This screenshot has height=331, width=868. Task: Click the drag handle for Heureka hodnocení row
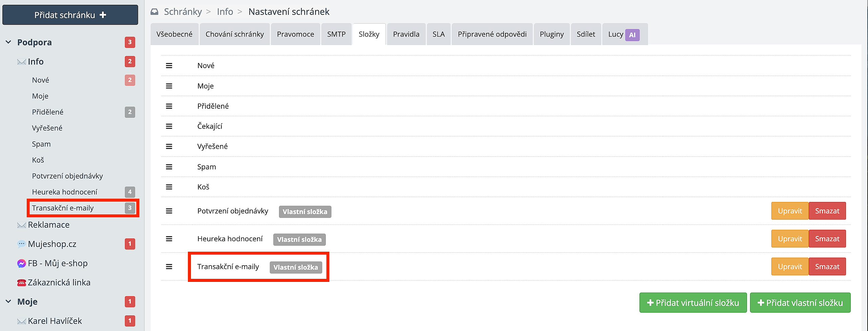(x=169, y=239)
